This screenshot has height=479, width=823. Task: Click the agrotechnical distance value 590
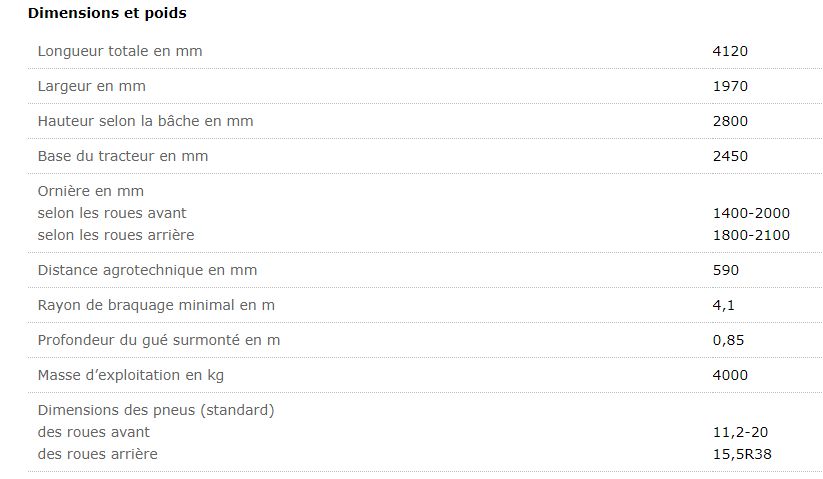pos(725,270)
